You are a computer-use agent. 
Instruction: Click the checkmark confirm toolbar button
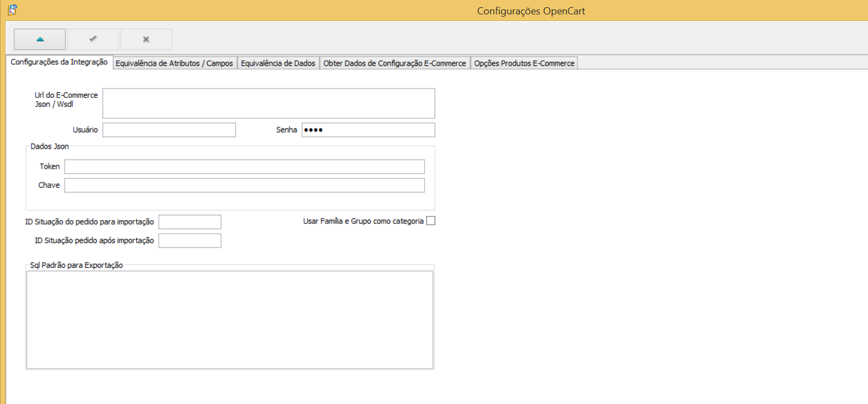[93, 39]
